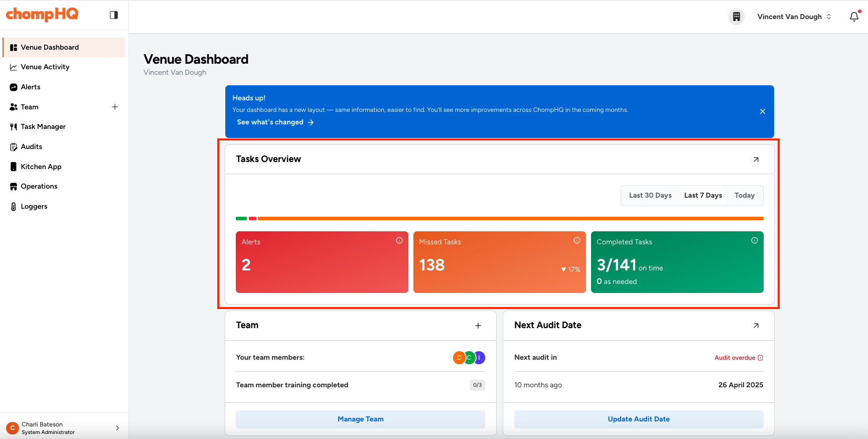The image size is (868, 439).
Task: Open the See what's changed link
Action: tap(275, 122)
